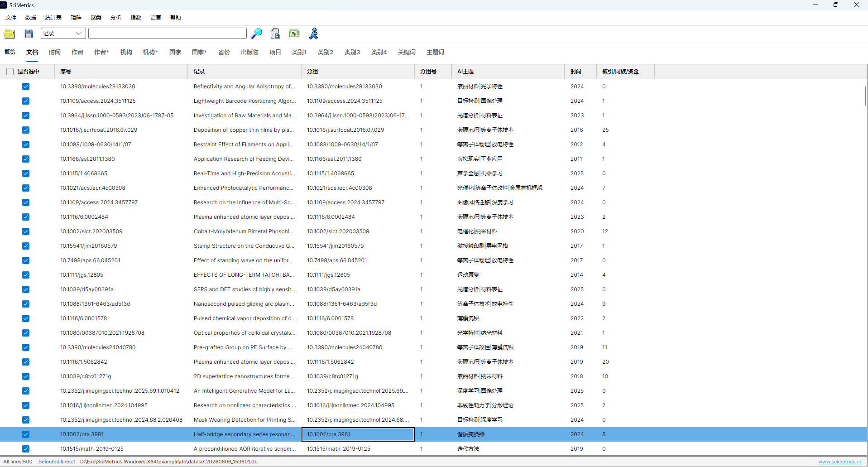Switch to the 类别3 tab
This screenshot has height=467, width=868.
point(352,52)
